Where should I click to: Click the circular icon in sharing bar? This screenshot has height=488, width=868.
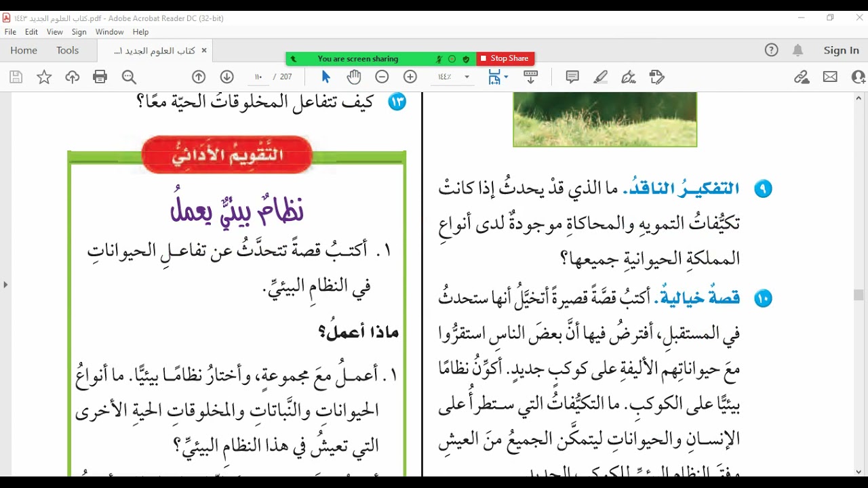[452, 59]
